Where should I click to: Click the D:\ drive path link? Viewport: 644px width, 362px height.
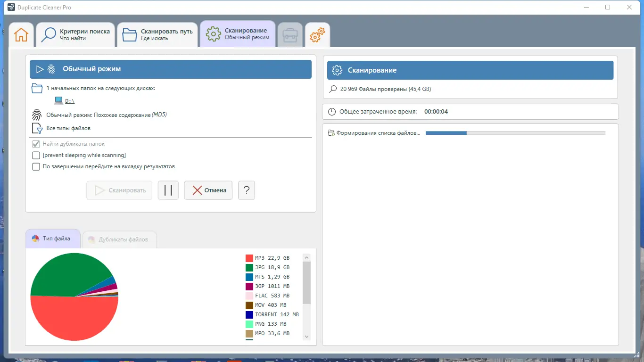tap(70, 101)
